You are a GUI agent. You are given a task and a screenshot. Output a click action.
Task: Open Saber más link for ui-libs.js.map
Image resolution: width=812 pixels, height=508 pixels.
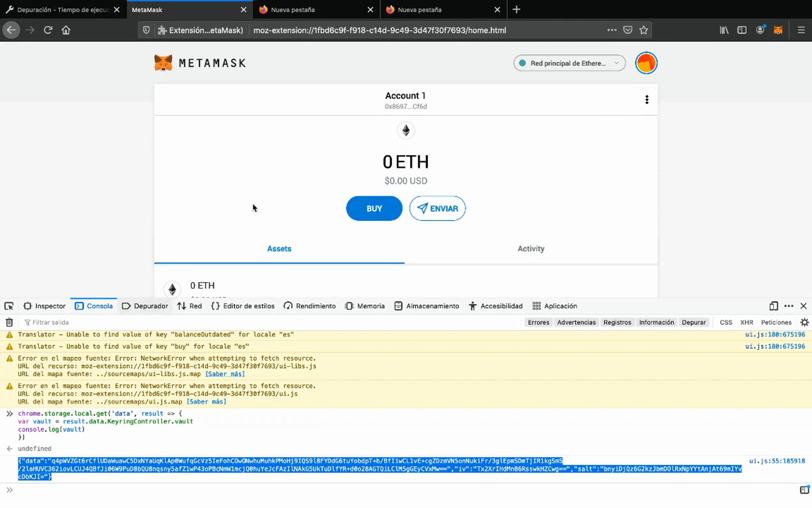225,374
